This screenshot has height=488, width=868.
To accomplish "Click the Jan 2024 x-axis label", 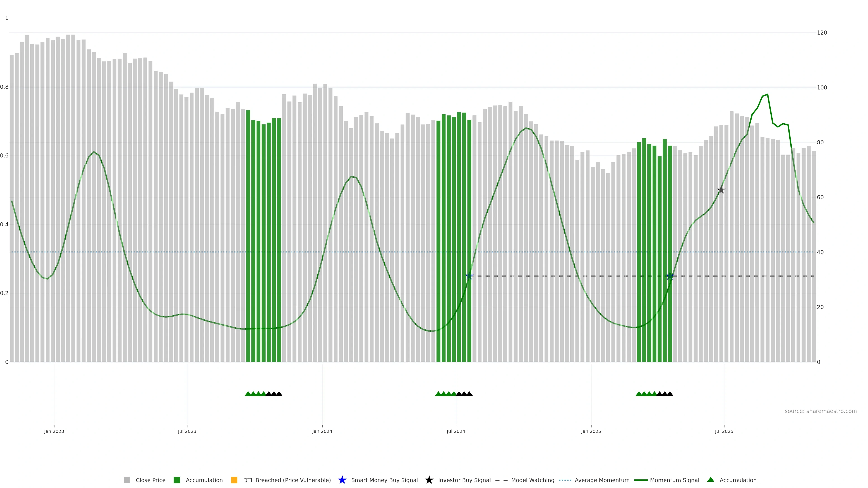I will pyautogui.click(x=322, y=432).
